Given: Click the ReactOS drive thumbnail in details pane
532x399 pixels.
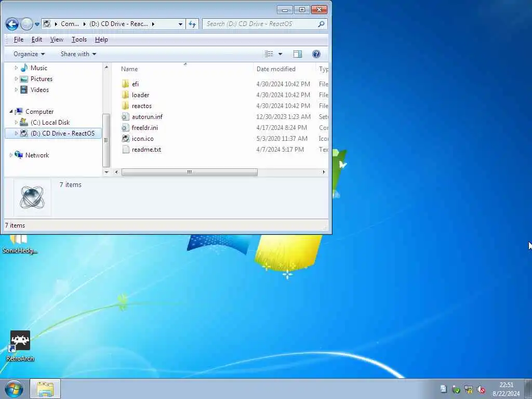Looking at the screenshot, I should [x=32, y=197].
